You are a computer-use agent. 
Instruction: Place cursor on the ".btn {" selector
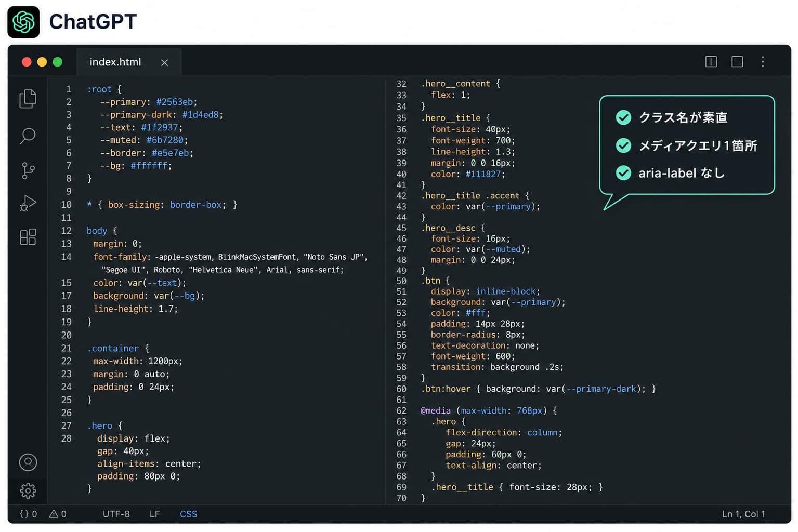(435, 281)
